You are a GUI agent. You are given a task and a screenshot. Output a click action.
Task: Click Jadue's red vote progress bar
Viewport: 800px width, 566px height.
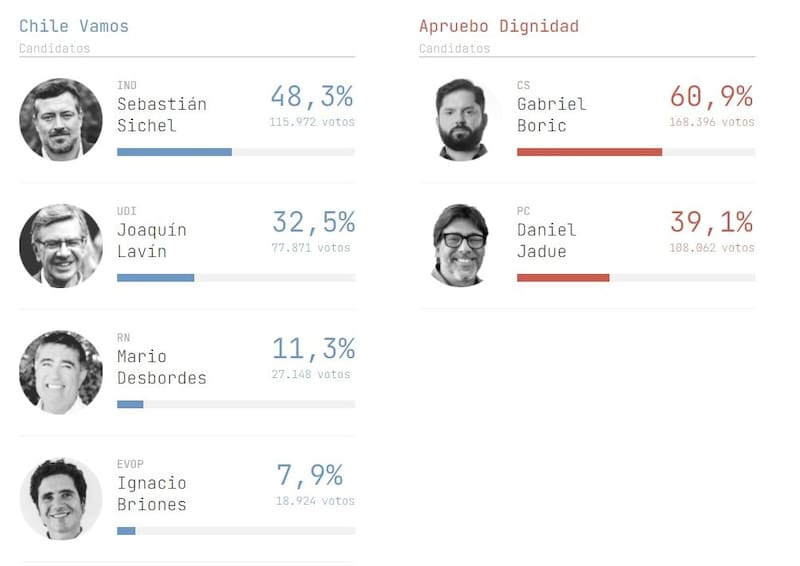(563, 278)
